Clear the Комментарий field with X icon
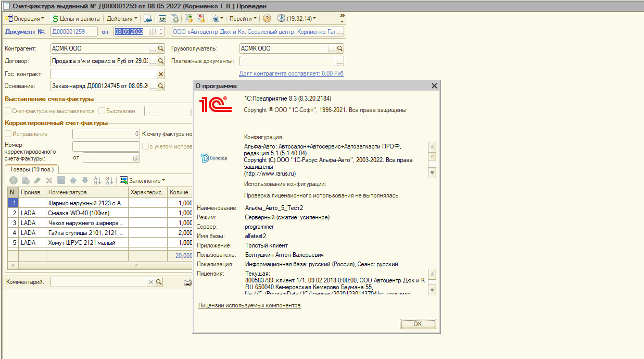The height and width of the screenshot is (359, 644). click(x=151, y=282)
